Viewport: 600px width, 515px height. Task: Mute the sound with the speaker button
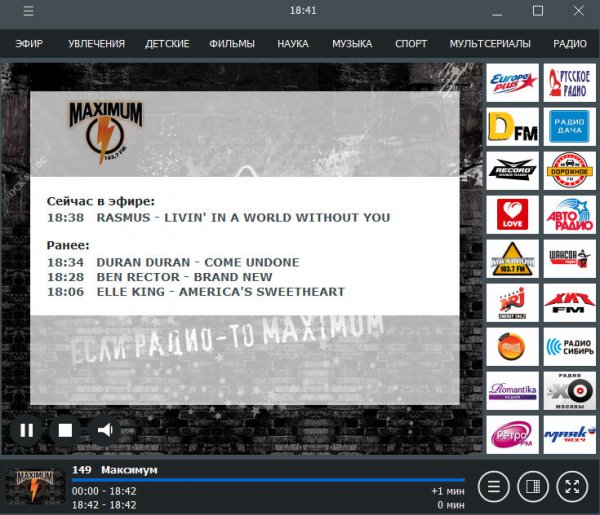click(105, 430)
